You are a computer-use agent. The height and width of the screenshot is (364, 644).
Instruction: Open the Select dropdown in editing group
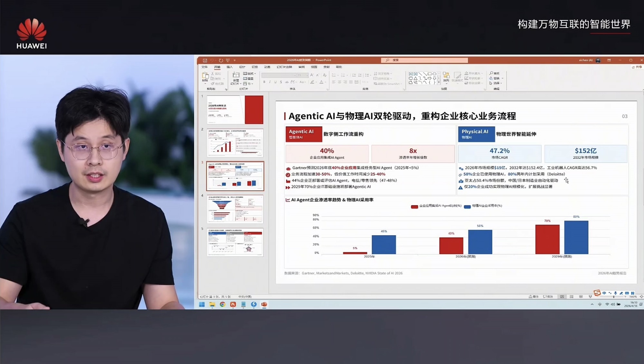tap(496, 83)
